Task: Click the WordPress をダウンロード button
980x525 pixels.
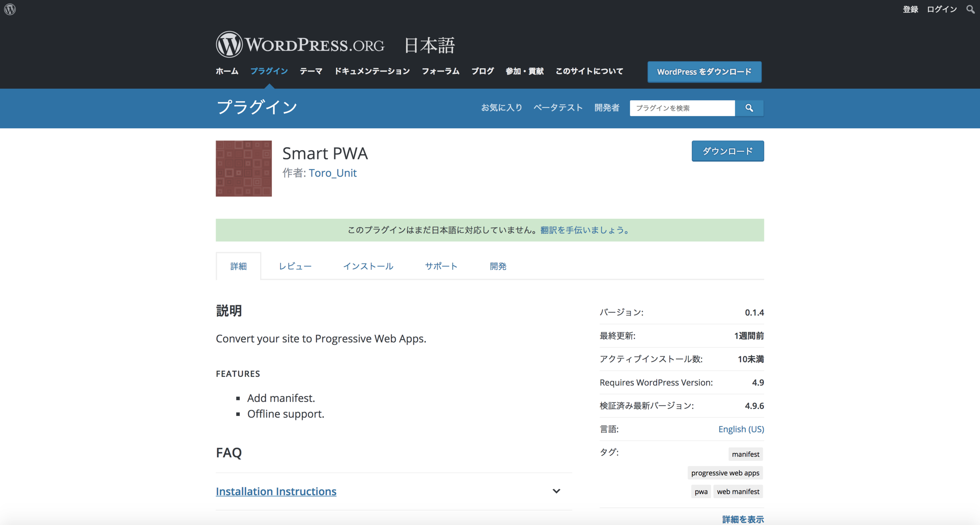Action: click(704, 72)
